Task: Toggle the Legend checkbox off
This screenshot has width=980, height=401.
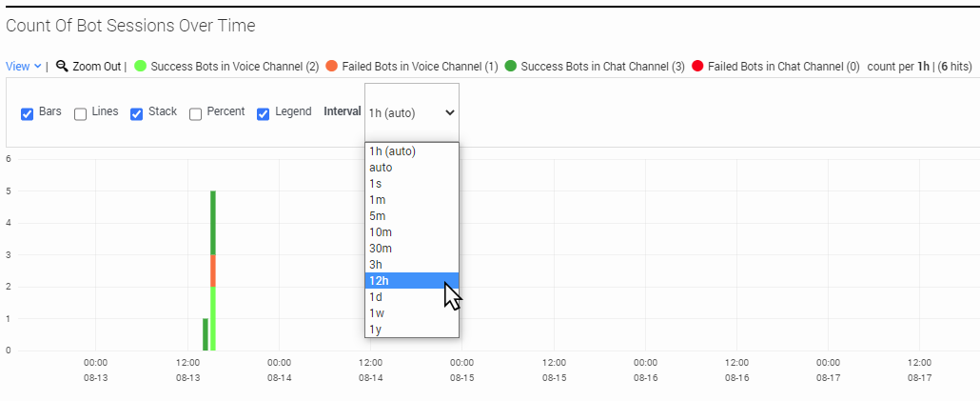Action: click(x=264, y=113)
